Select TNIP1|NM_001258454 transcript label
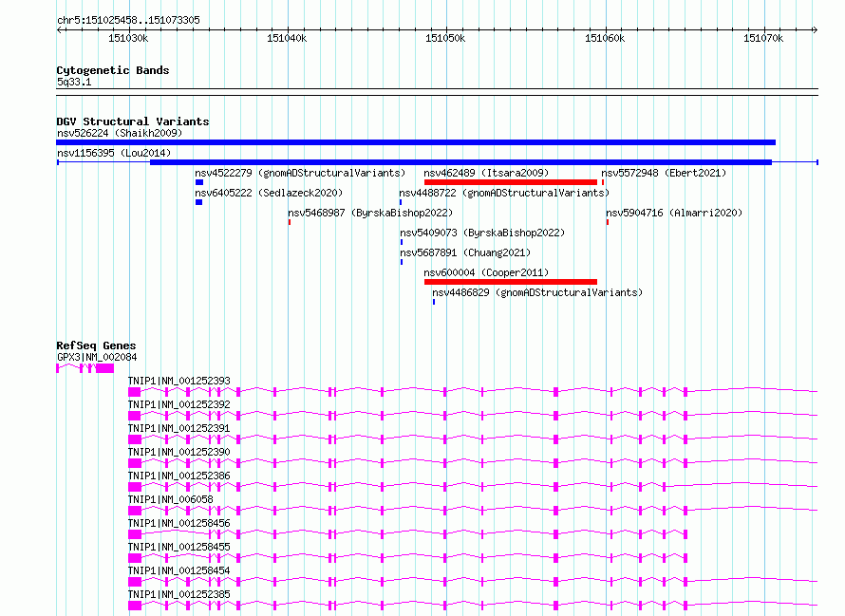845x616 pixels. (178, 570)
